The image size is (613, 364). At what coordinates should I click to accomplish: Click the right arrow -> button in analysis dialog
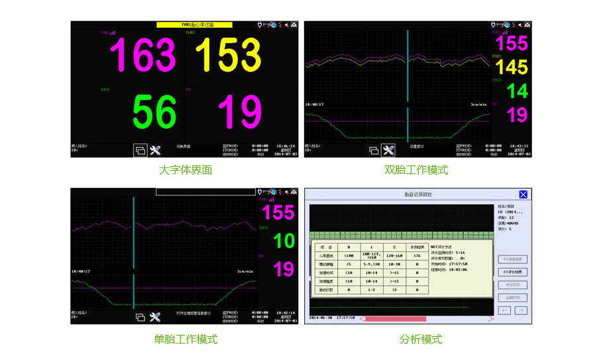click(x=521, y=310)
